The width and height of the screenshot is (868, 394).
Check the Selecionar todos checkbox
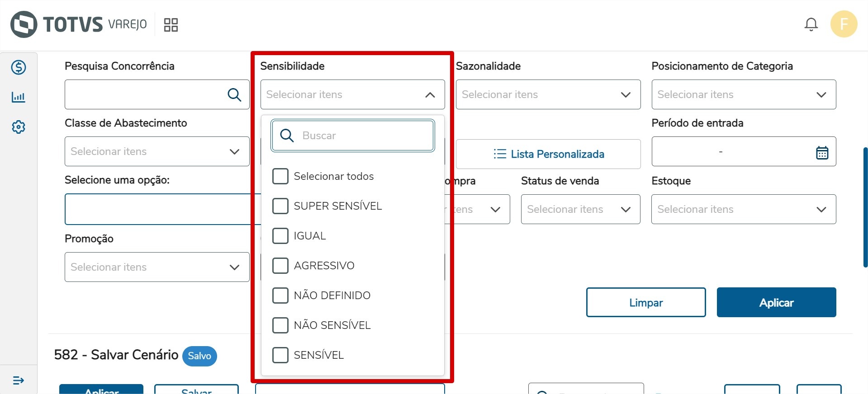coord(280,176)
